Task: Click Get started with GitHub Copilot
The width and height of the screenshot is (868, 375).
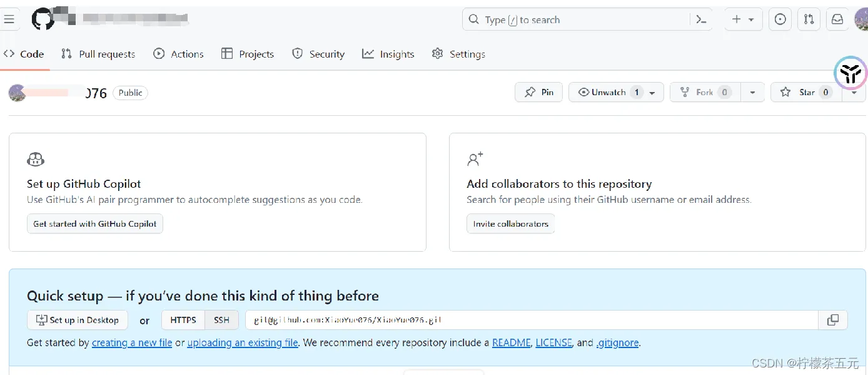Action: pos(95,223)
